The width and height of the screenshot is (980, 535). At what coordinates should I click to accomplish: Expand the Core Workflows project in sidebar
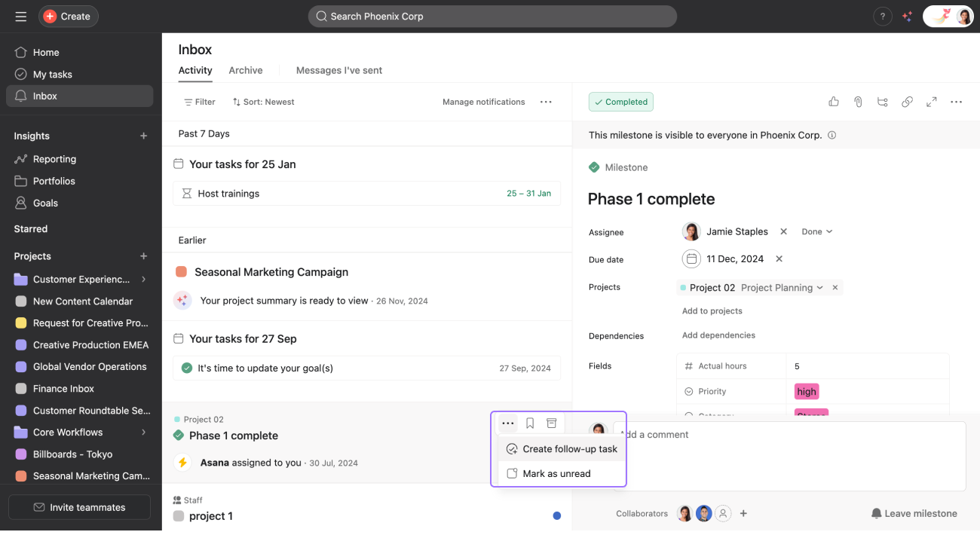[143, 432]
